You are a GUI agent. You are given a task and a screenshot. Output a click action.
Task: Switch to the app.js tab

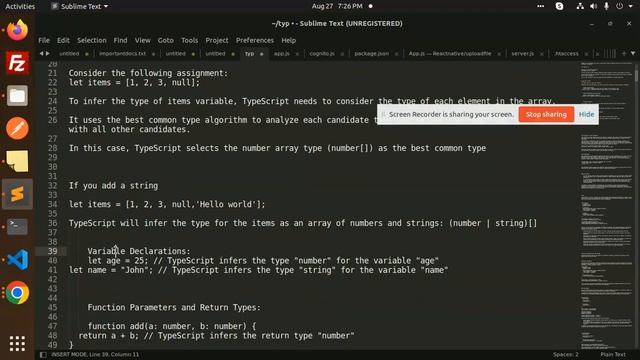282,54
